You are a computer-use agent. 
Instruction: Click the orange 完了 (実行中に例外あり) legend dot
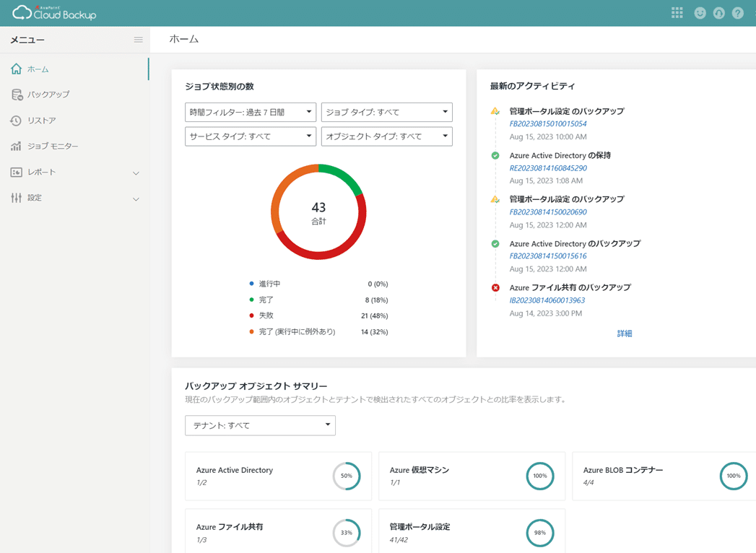click(251, 331)
